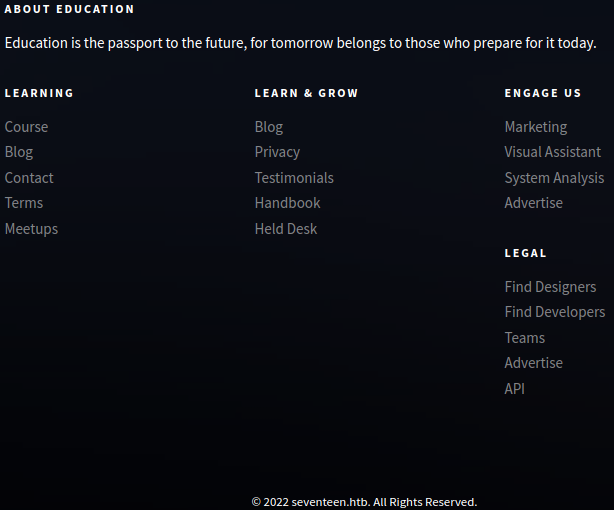Open the Find Developers link
Viewport: 614px width, 510px height.
click(x=555, y=312)
